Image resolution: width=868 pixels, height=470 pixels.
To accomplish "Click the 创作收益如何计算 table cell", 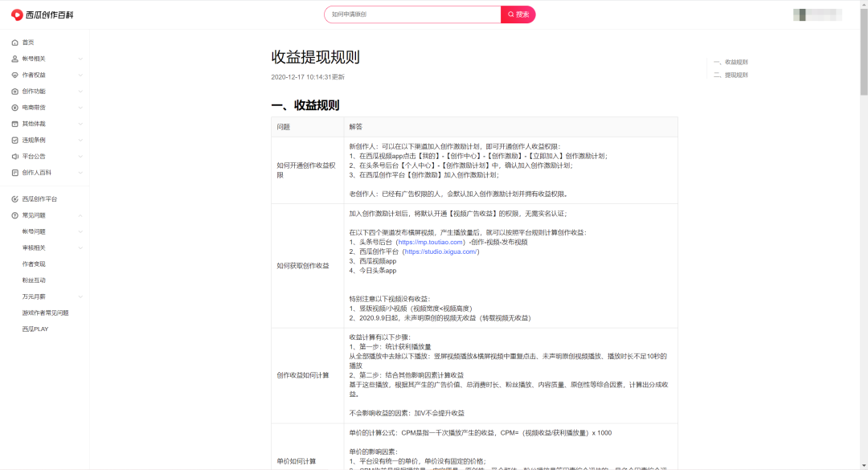I will [x=307, y=376].
